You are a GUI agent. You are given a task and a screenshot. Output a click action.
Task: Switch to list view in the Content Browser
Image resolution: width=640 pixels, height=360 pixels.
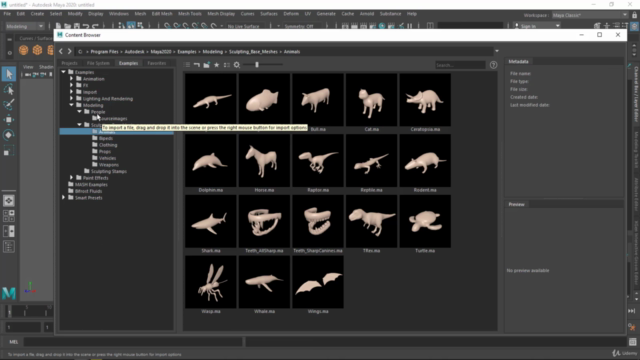click(187, 65)
